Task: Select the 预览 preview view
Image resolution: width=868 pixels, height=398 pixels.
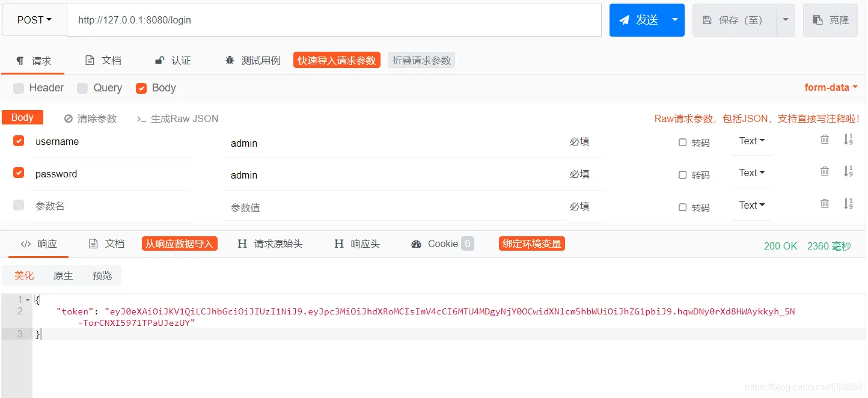Action: click(102, 275)
